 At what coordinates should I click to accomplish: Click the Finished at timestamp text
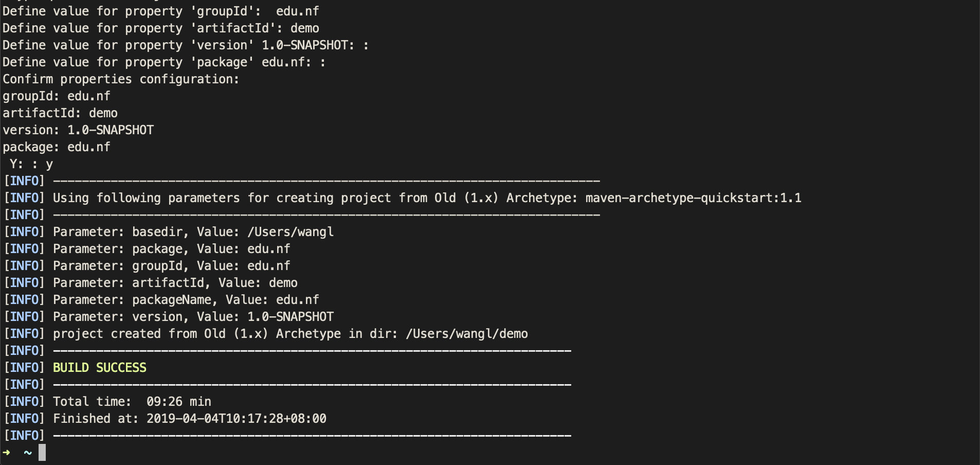[236, 419]
